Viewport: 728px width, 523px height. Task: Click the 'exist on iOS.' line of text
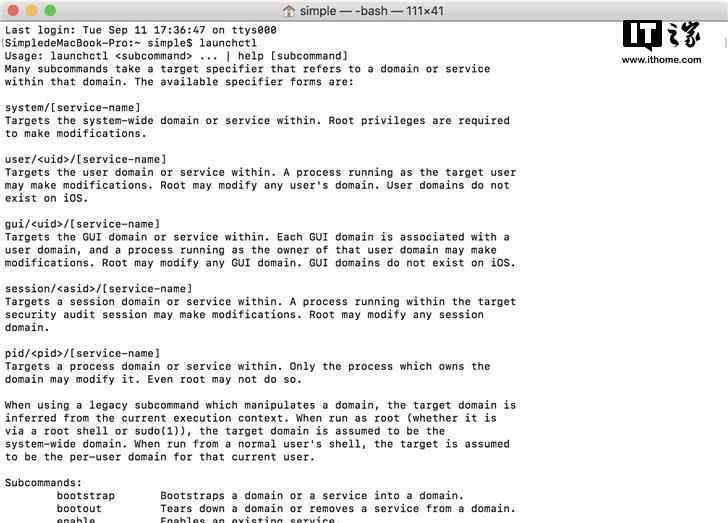[x=46, y=198]
